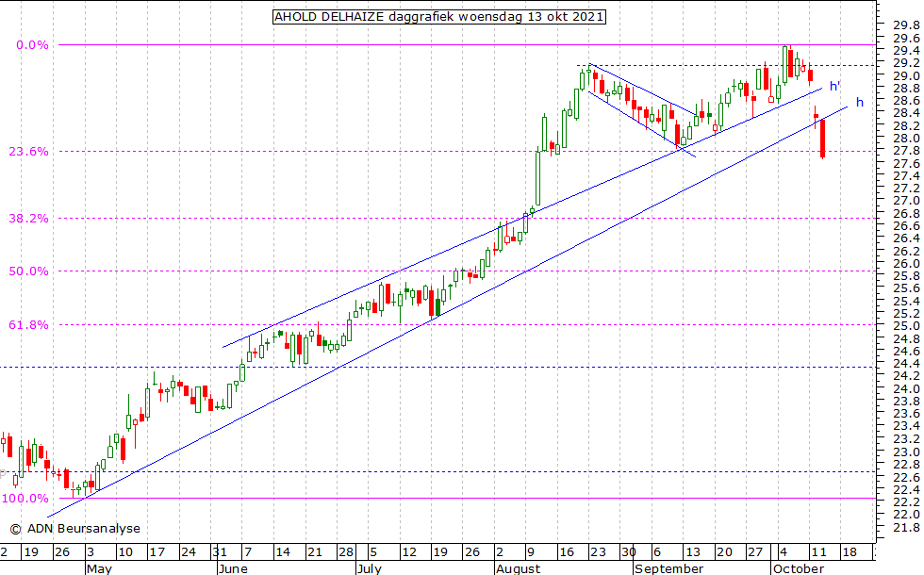Click the 27.8 price axis label
Screen dimensions: 924x575
(906, 151)
